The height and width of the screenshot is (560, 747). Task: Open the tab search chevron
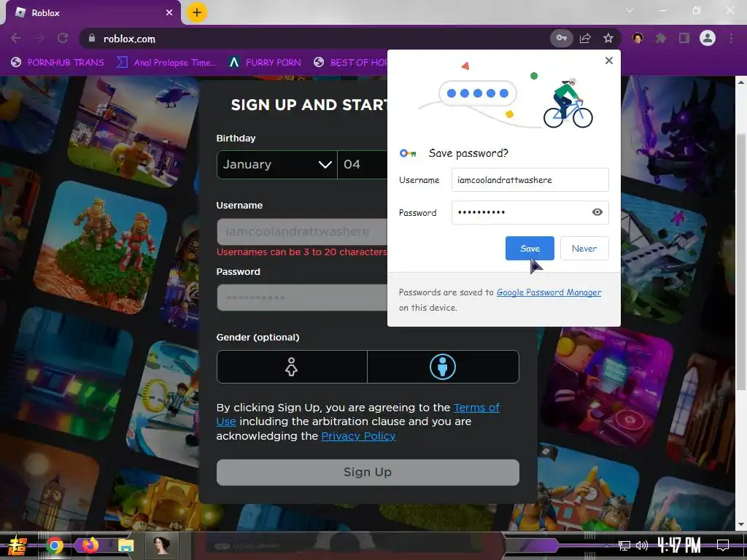click(630, 10)
